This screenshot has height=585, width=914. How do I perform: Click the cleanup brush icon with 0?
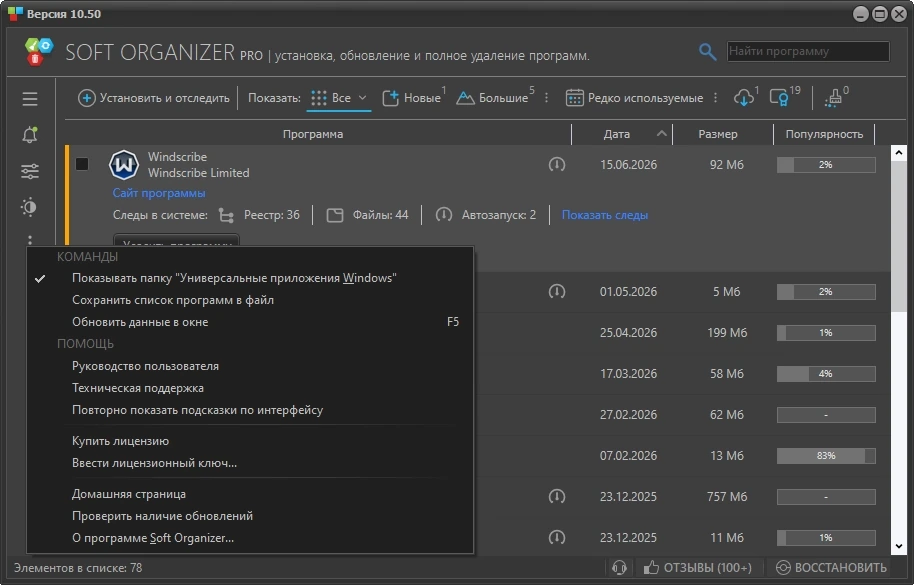pyautogui.click(x=834, y=98)
